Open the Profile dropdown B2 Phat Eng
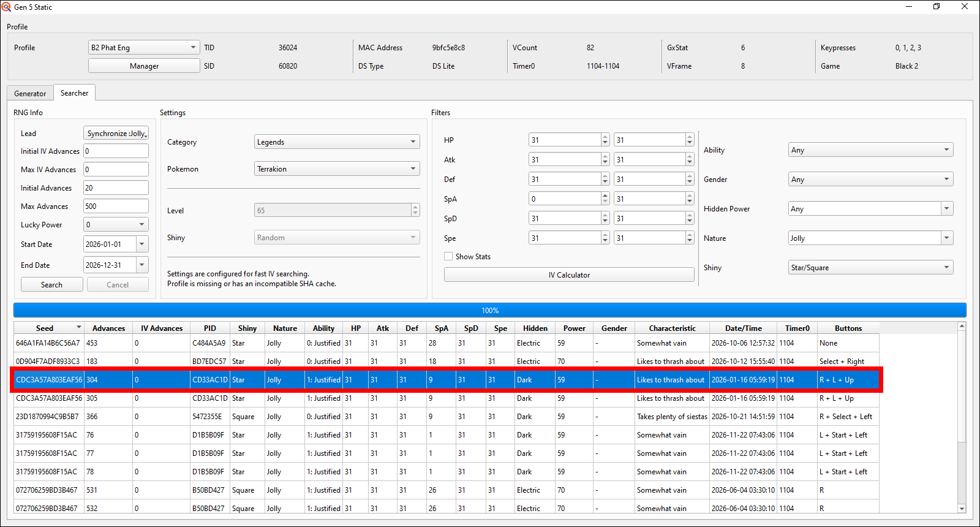This screenshot has height=527, width=980. coord(144,48)
